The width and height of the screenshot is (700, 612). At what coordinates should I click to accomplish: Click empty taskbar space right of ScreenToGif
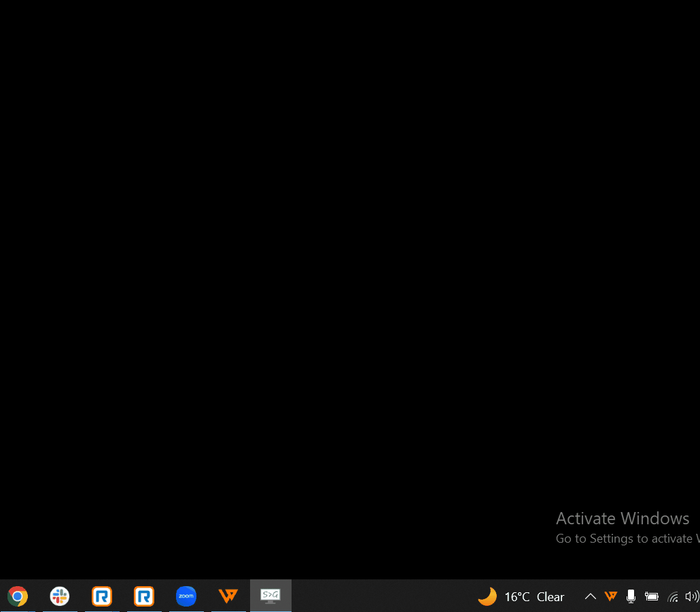(381, 596)
